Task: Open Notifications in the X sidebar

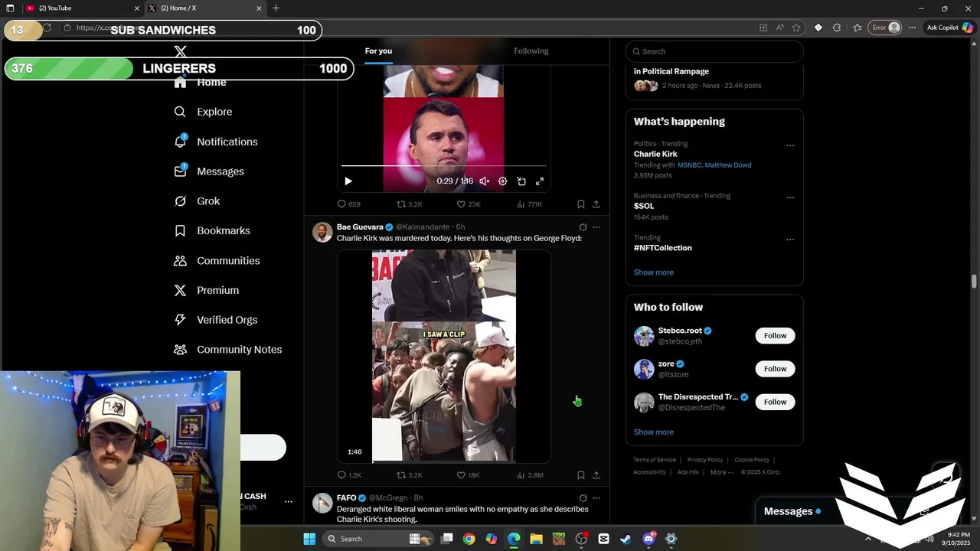Action: [x=216, y=142]
